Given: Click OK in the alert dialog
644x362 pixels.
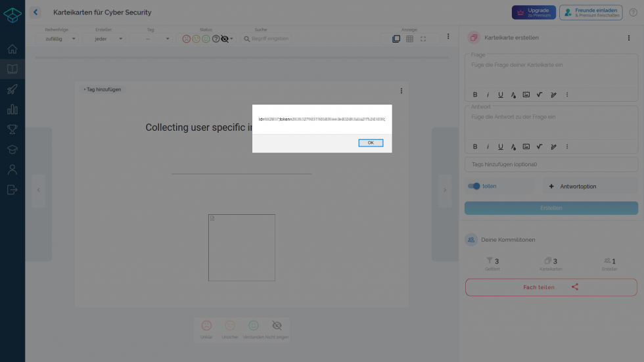Looking at the screenshot, I should (x=371, y=143).
